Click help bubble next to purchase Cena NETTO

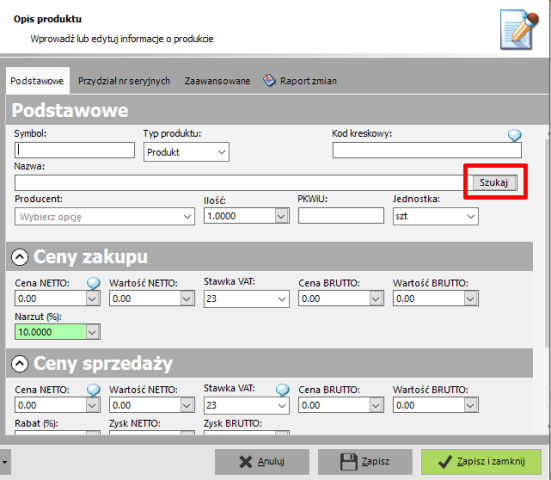(93, 283)
